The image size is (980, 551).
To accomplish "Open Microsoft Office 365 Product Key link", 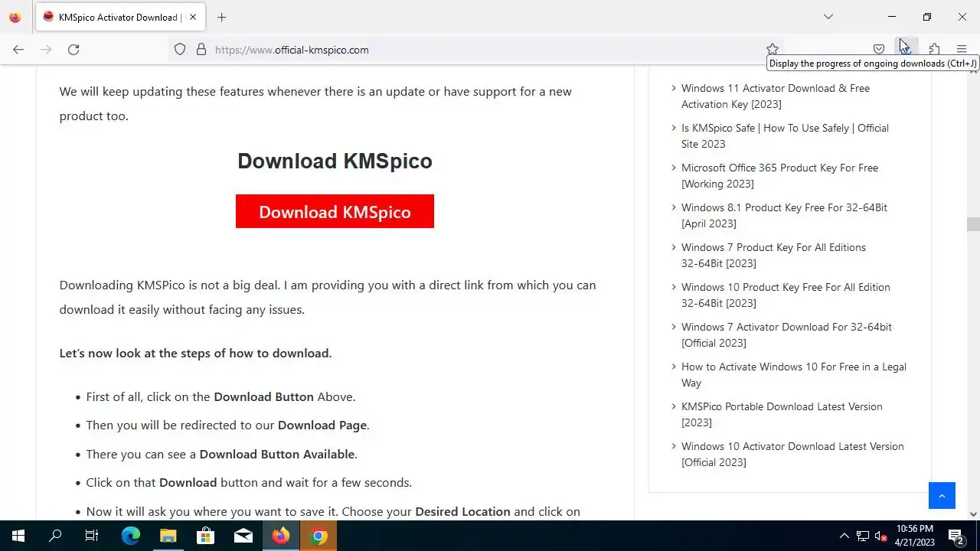I will (779, 176).
